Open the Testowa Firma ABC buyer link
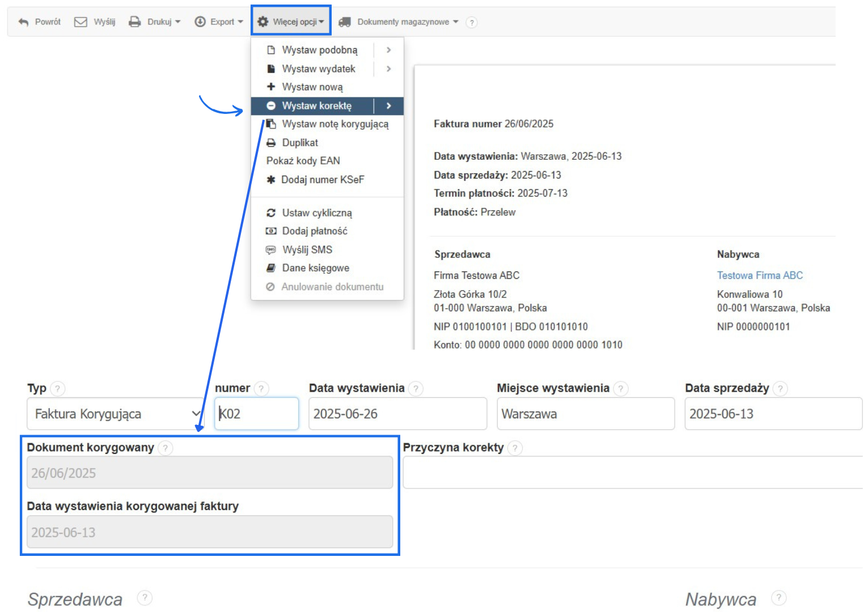Screen dimensions: 868x612 pos(760,275)
